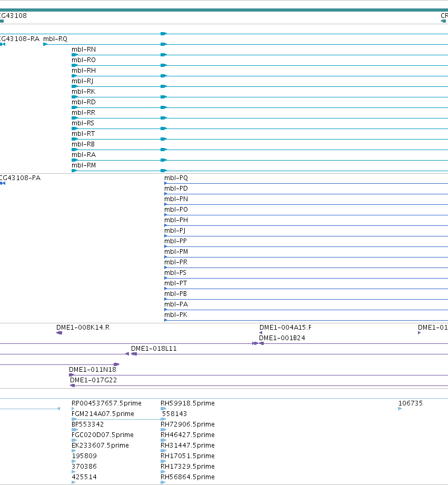
Task: Select the mbl-PJ protein label
Action: 175,231
